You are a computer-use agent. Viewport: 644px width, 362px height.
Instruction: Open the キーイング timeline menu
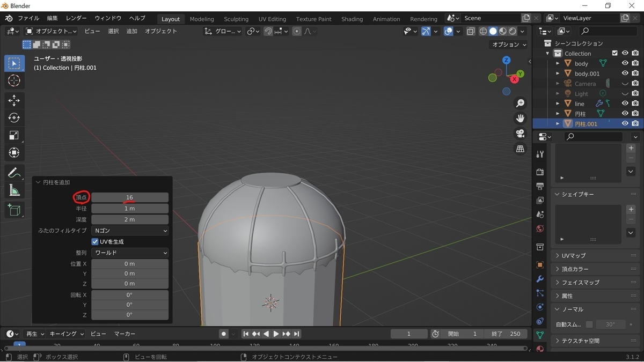tap(67, 334)
